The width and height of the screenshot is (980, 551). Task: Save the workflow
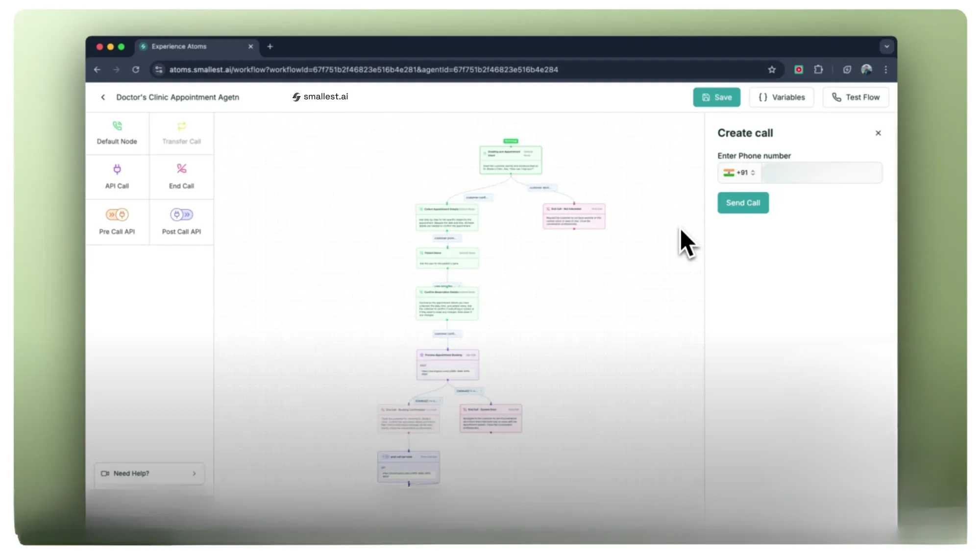[x=716, y=97]
